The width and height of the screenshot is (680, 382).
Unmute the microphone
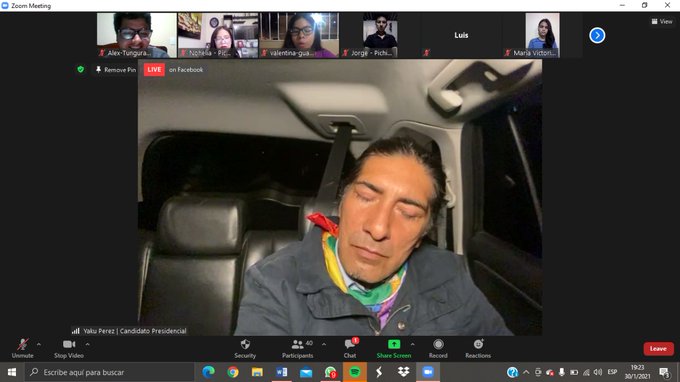(x=23, y=349)
